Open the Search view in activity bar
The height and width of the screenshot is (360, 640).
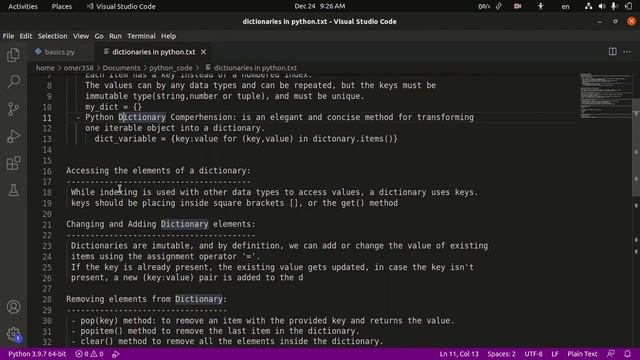pos(13,81)
